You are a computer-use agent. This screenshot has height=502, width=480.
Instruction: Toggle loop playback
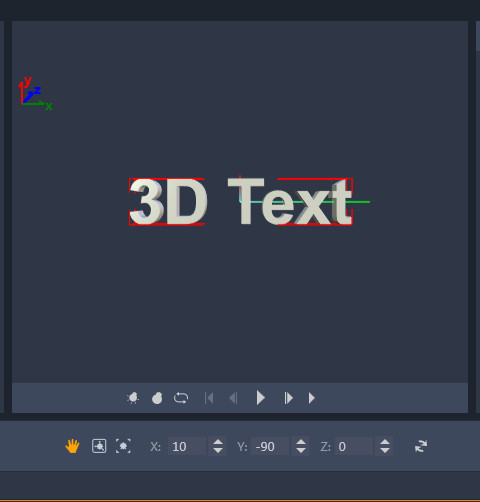click(x=181, y=398)
